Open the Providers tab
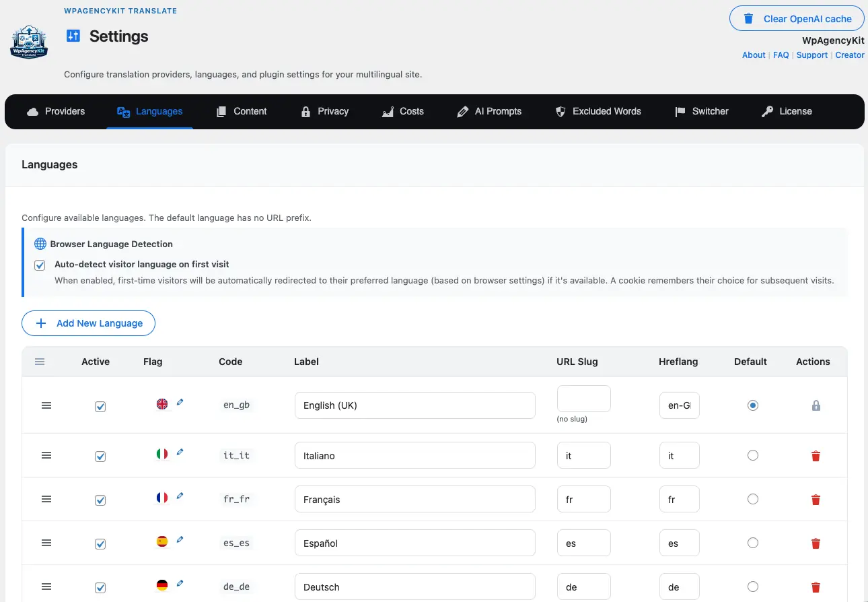The image size is (868, 602). coord(56,112)
